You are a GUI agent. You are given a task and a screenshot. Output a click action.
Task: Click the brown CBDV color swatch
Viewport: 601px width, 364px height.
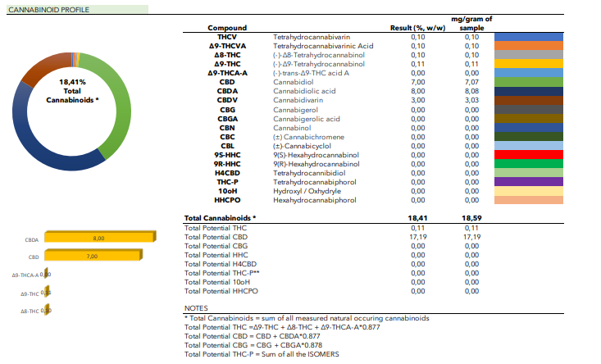click(x=530, y=100)
